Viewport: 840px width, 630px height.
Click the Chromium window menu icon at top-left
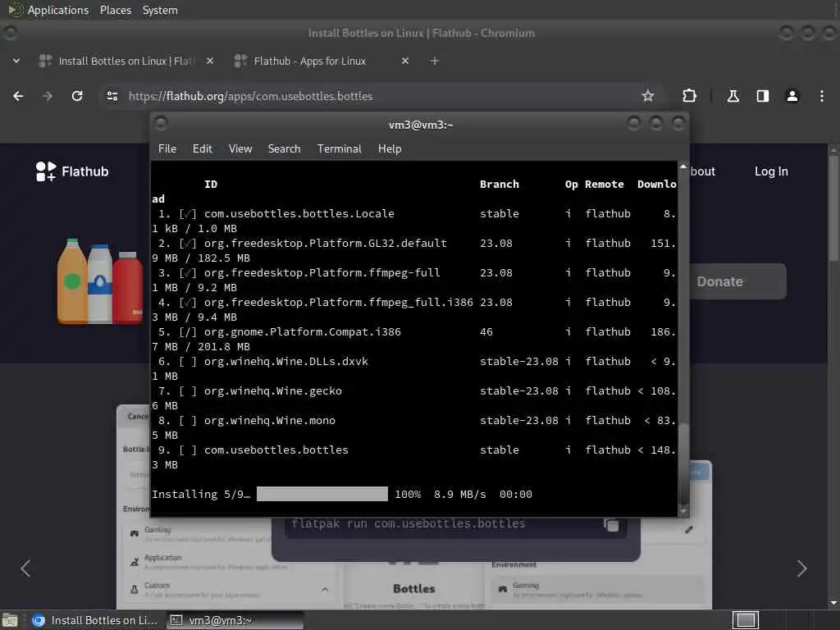(10, 33)
